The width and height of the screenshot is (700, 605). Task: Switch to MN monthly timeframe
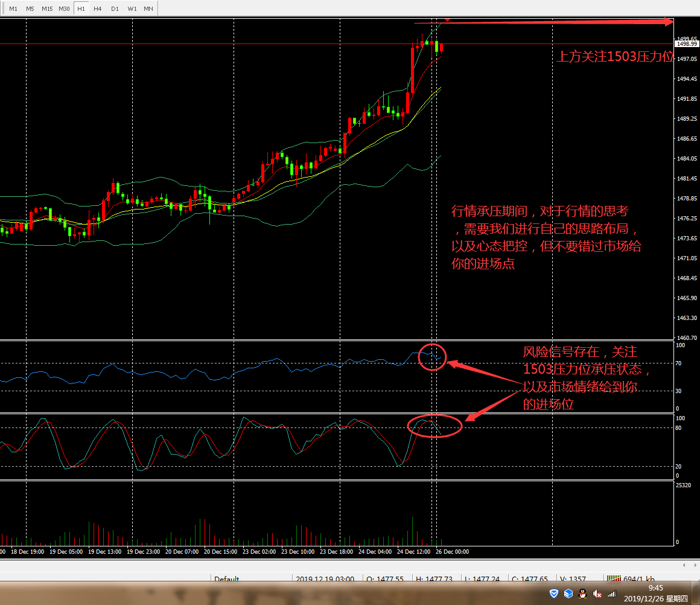tap(148, 8)
